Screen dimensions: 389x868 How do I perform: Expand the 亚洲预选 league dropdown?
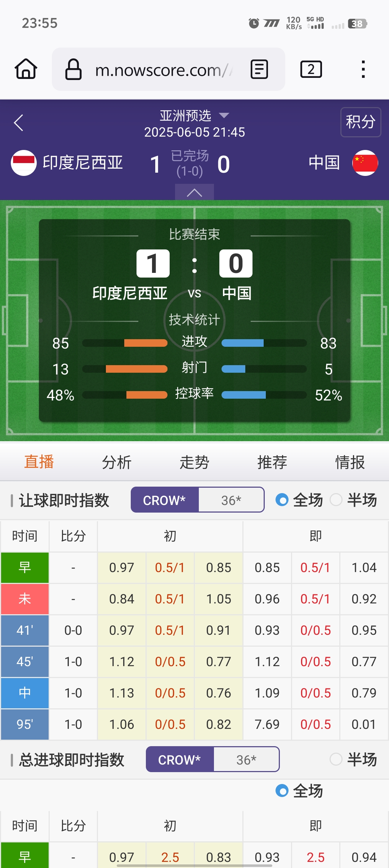224,115
